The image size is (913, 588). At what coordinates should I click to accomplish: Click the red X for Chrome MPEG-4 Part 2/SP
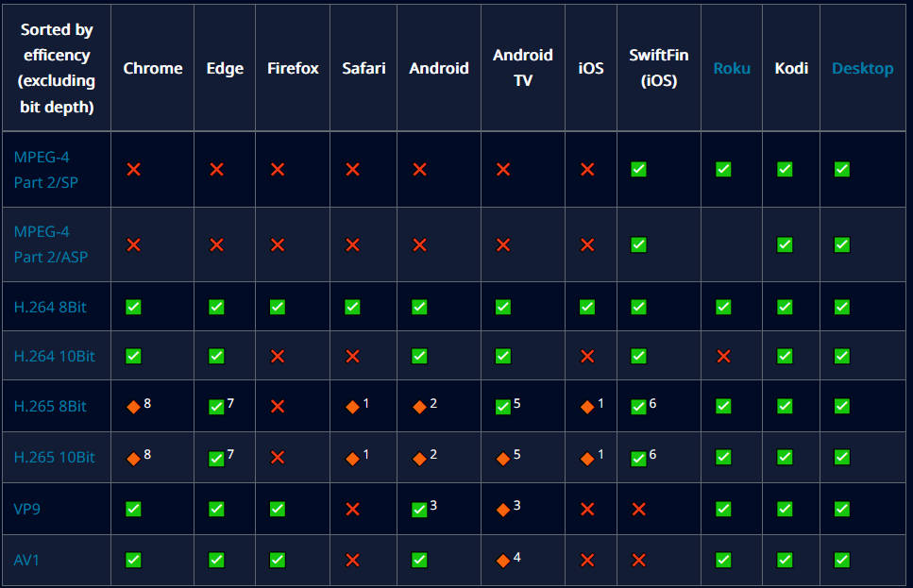pyautogui.click(x=133, y=169)
